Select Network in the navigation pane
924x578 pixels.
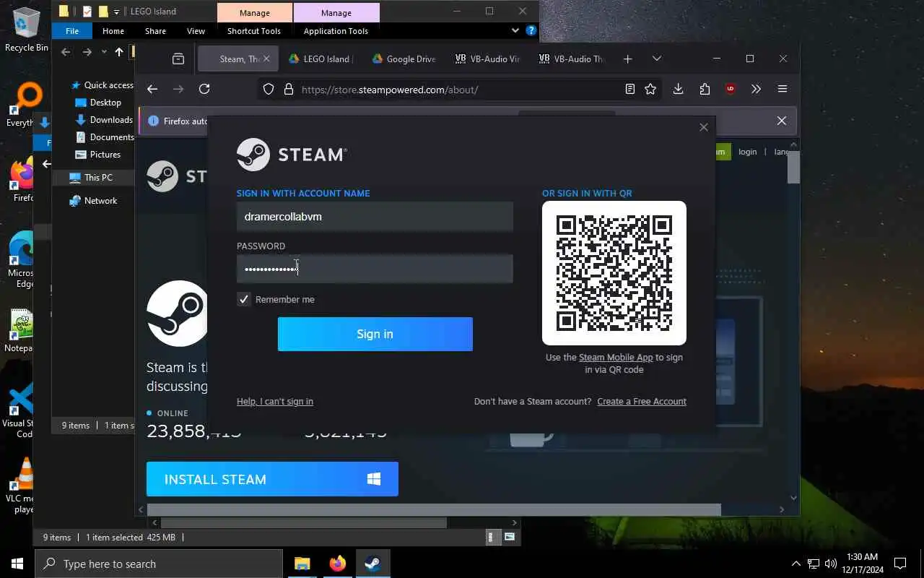(93, 200)
